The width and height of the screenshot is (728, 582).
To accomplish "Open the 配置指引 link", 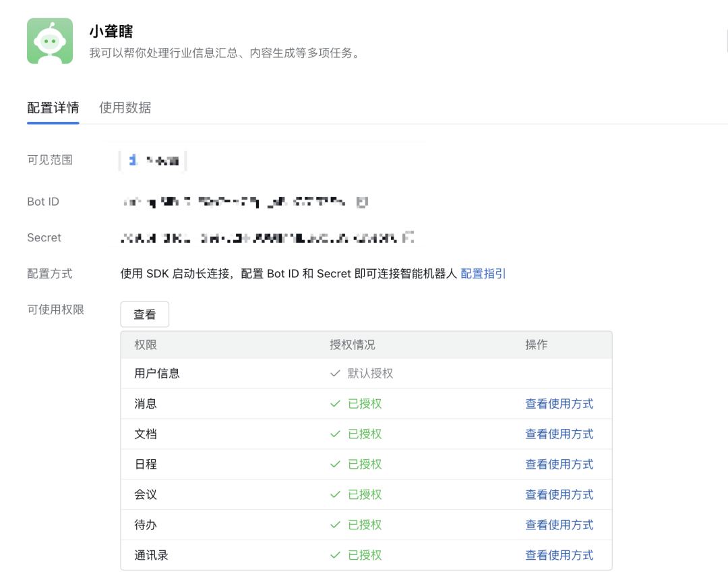I will coord(483,273).
